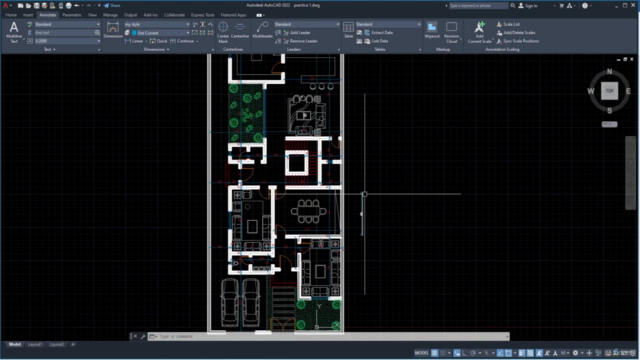Open the Use Current dimension layer dropdown
This screenshot has width=640, height=360.
[160, 33]
